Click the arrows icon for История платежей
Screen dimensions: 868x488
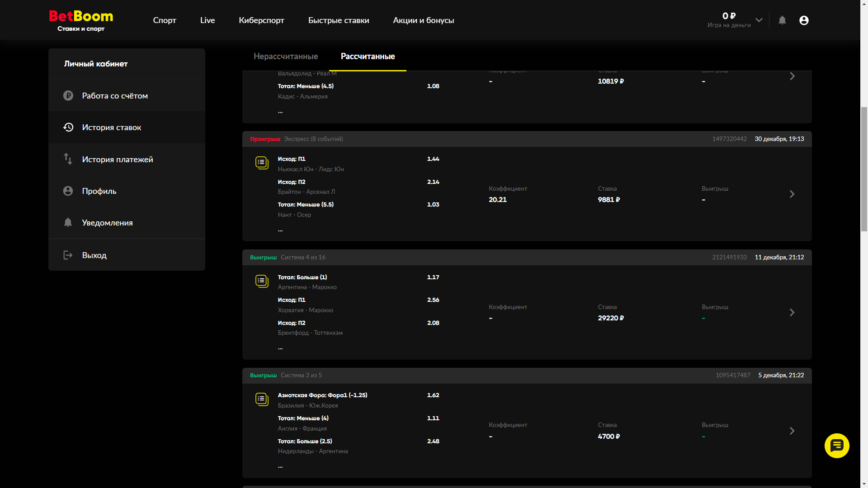click(x=68, y=159)
